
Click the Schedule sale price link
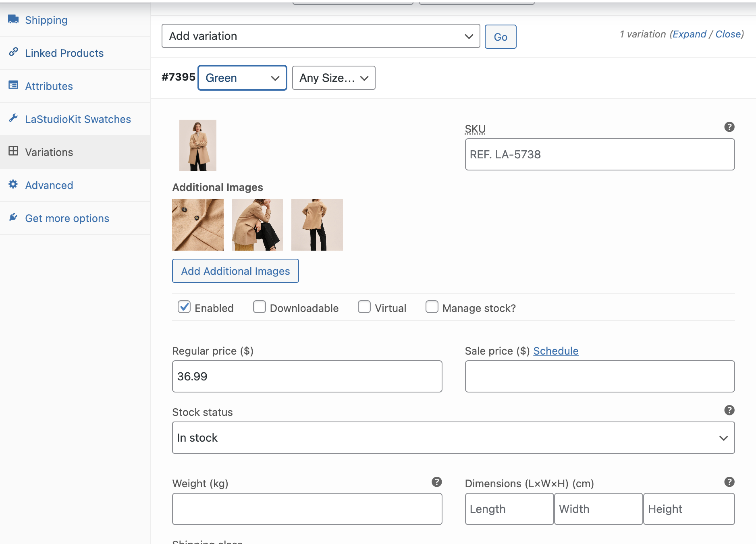[x=555, y=351]
